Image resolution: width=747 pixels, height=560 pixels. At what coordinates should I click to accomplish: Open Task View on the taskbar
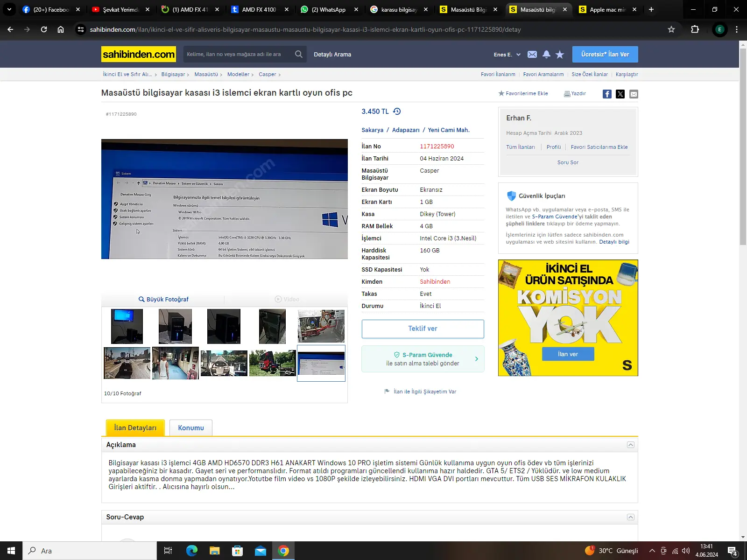(x=168, y=551)
